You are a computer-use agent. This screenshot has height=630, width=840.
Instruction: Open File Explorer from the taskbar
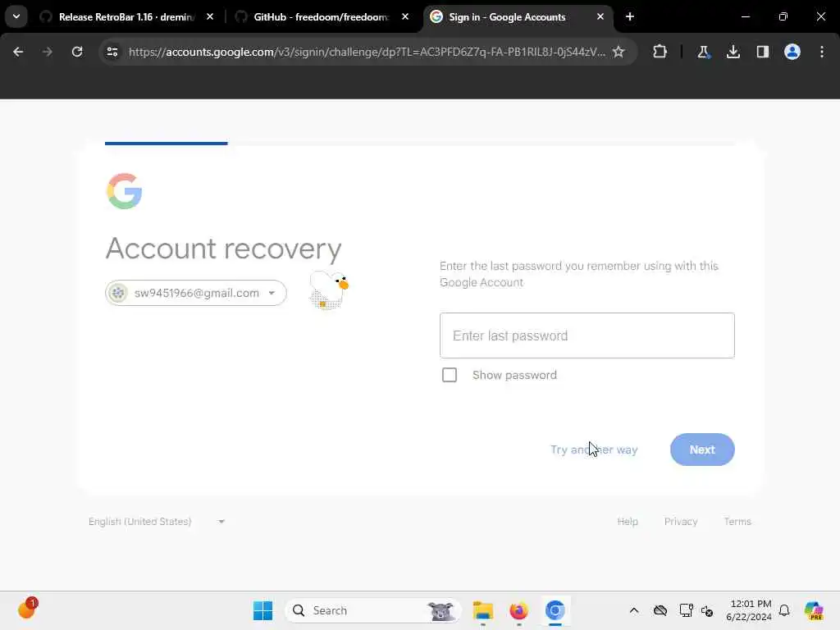[x=482, y=610]
